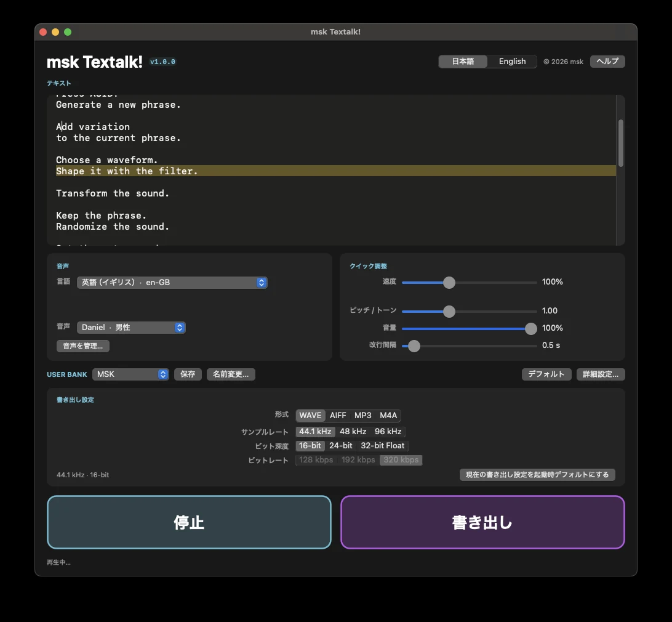Click the 音量 volume slider handle

coord(530,329)
